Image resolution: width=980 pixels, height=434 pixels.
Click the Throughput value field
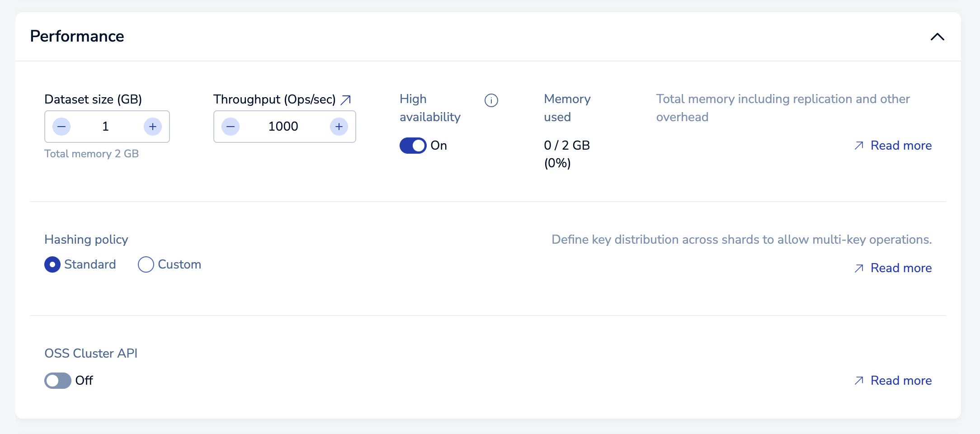(283, 127)
